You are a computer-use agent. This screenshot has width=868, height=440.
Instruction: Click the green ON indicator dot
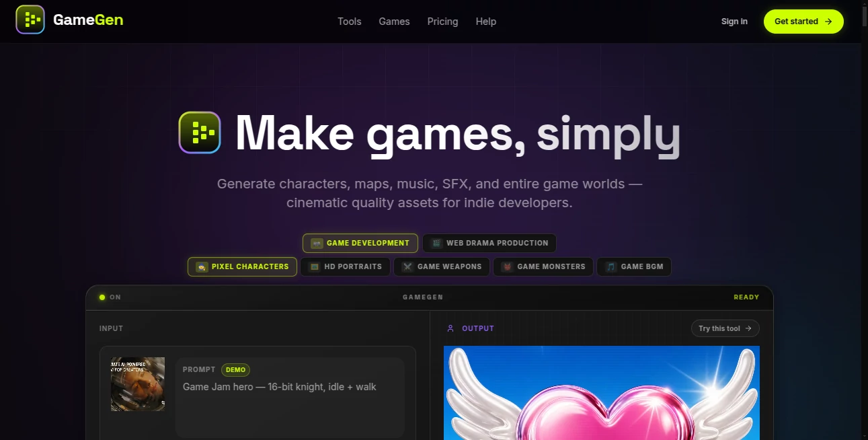[102, 297]
